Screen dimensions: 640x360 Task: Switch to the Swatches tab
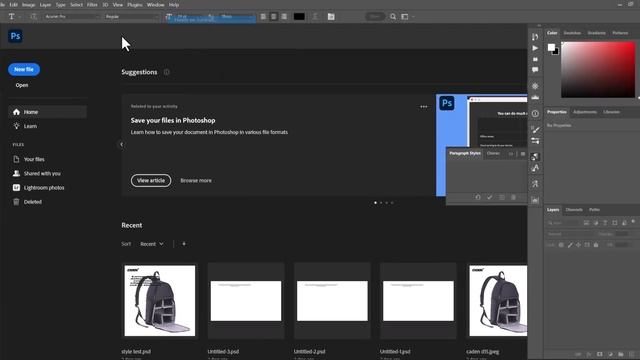(x=572, y=33)
